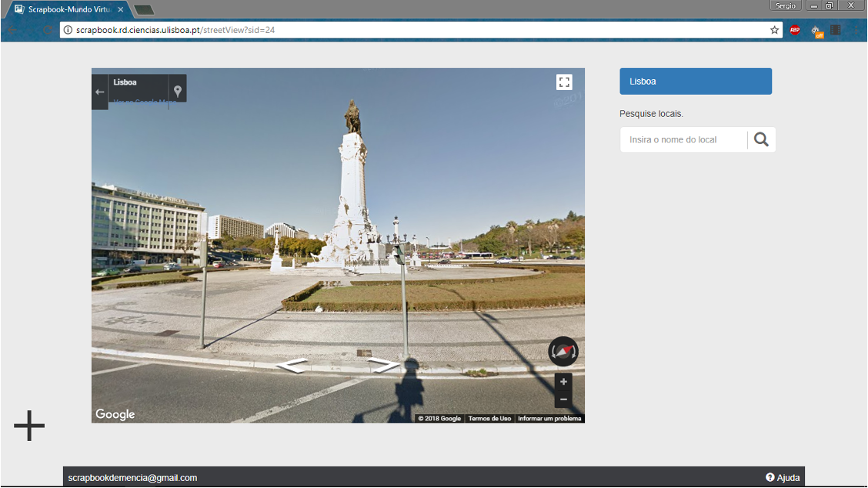Click the map pin icon beside Lisboa

[x=178, y=91]
